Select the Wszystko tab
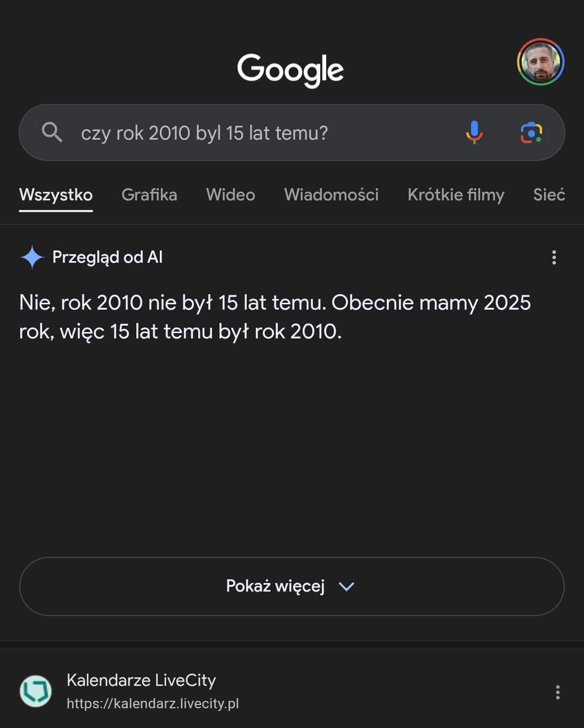Image resolution: width=584 pixels, height=728 pixels. point(56,195)
